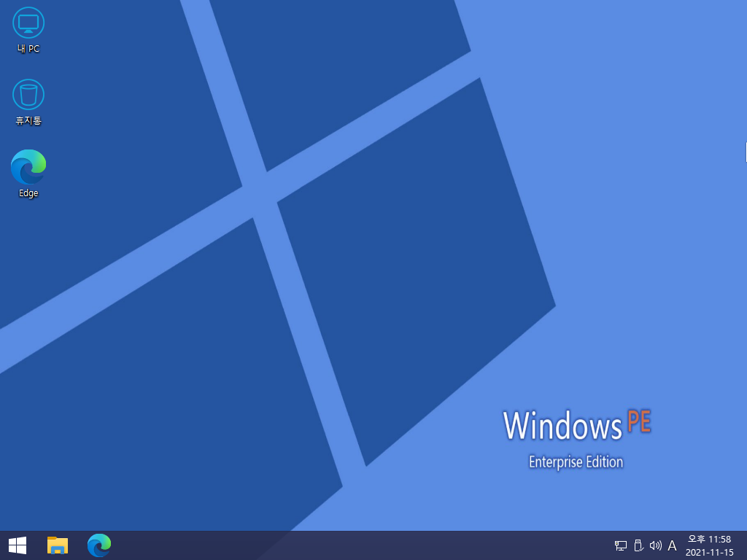Select the 휴지통 recycle bin icon
Screen dimensions: 747x560
coord(28,102)
